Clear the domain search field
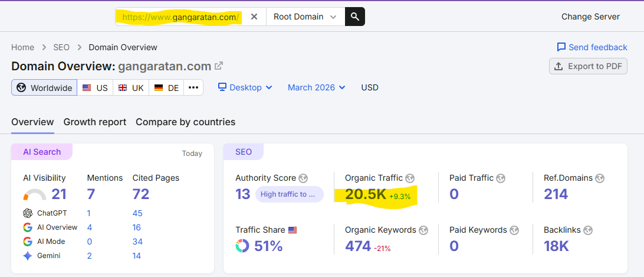 (x=254, y=17)
